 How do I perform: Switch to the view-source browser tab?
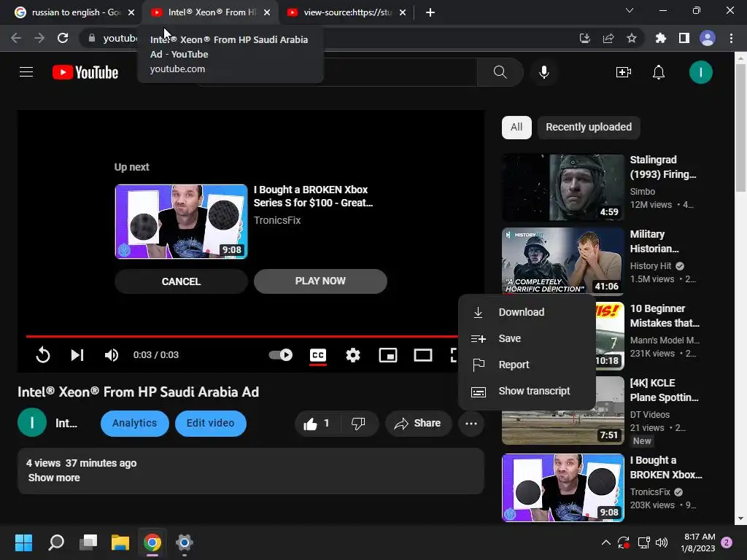click(347, 12)
